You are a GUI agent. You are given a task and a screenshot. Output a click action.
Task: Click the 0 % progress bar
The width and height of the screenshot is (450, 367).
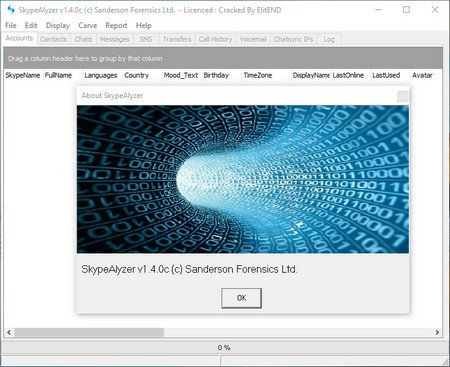click(224, 348)
